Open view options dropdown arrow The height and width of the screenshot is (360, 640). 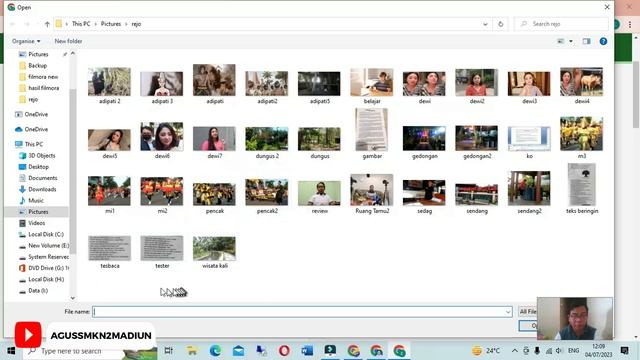point(571,41)
